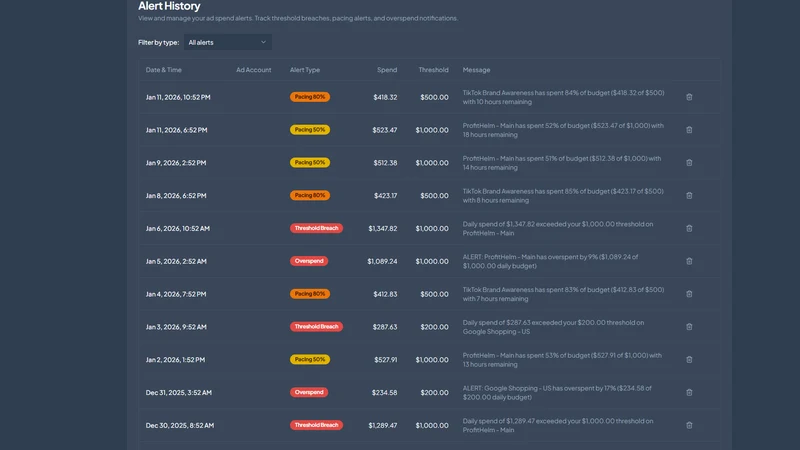Delete the Jan 4, 7:52 PM alert
This screenshot has width=800, height=450.
point(689,294)
